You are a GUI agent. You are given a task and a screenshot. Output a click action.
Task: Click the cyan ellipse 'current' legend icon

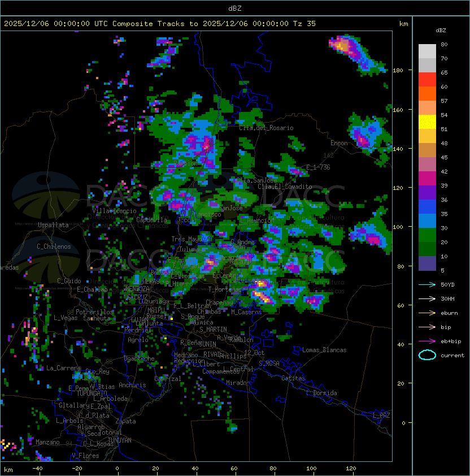point(427,355)
